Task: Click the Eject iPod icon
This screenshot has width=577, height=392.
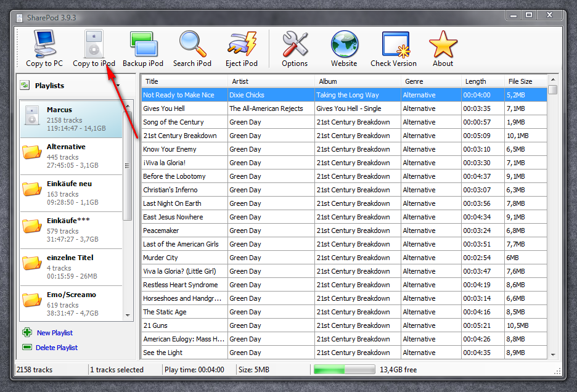Action: (242, 44)
